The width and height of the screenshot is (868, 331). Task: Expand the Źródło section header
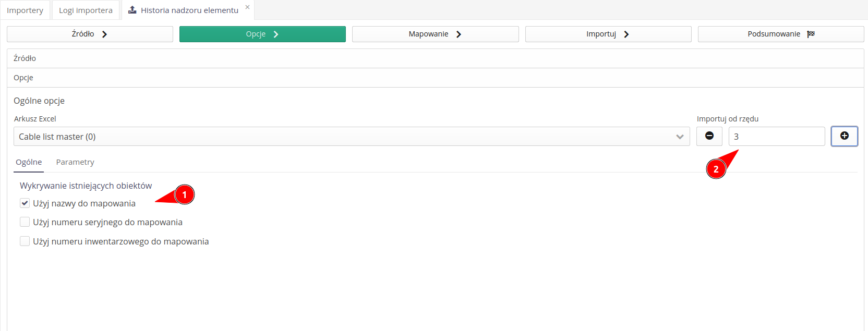tap(25, 58)
